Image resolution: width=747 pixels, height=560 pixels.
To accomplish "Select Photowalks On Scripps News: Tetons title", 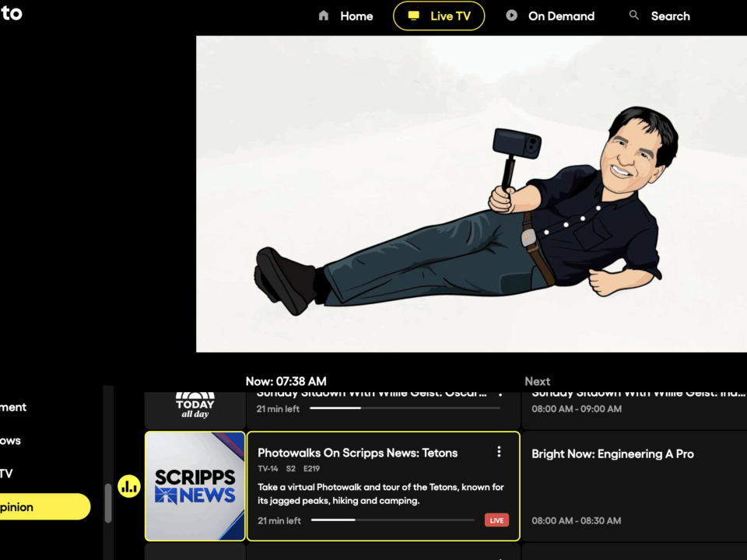I will (x=357, y=453).
